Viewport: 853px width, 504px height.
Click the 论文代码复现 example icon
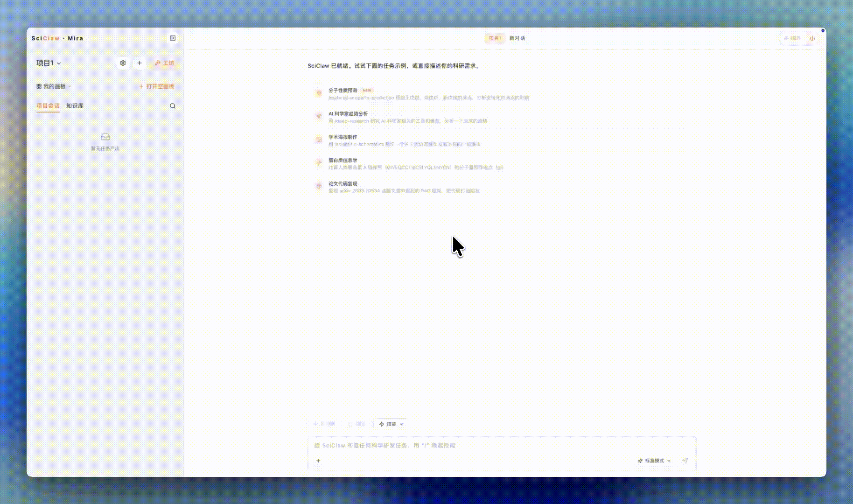coord(319,187)
